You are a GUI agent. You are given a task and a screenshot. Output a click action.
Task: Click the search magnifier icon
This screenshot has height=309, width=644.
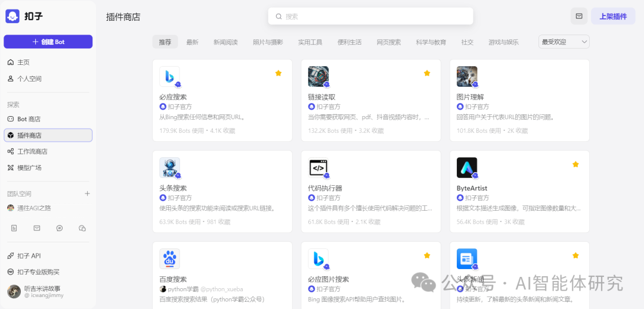coord(279,17)
